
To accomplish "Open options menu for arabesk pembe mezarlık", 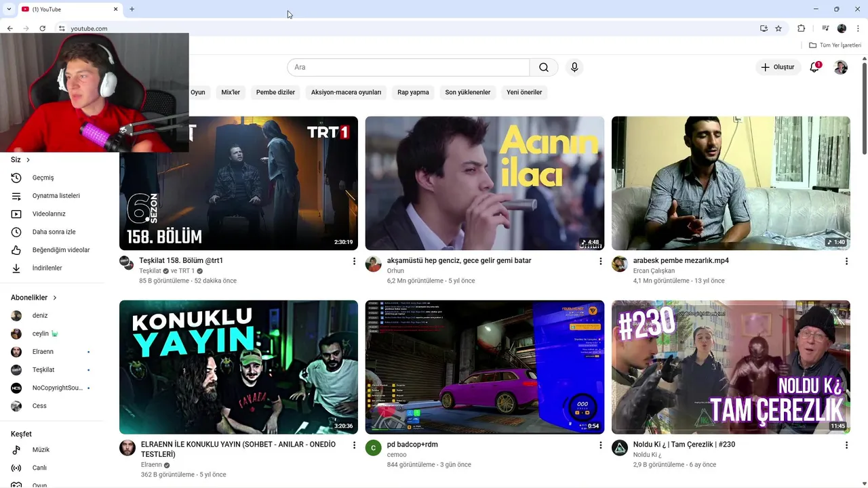I will [x=846, y=261].
